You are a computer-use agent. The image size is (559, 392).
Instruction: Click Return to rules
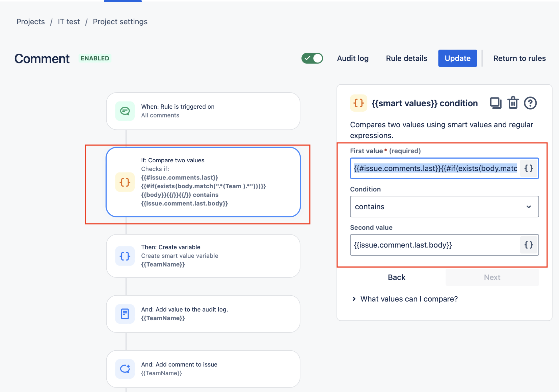coord(519,58)
